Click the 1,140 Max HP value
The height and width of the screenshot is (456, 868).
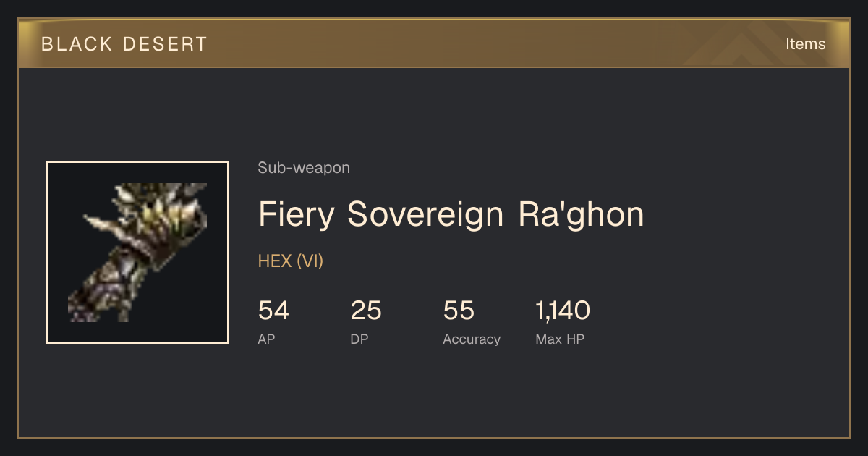(563, 311)
